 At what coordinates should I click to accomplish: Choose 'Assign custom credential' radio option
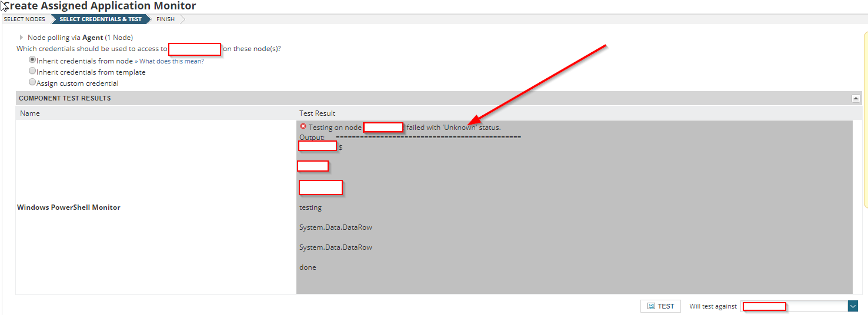click(32, 82)
